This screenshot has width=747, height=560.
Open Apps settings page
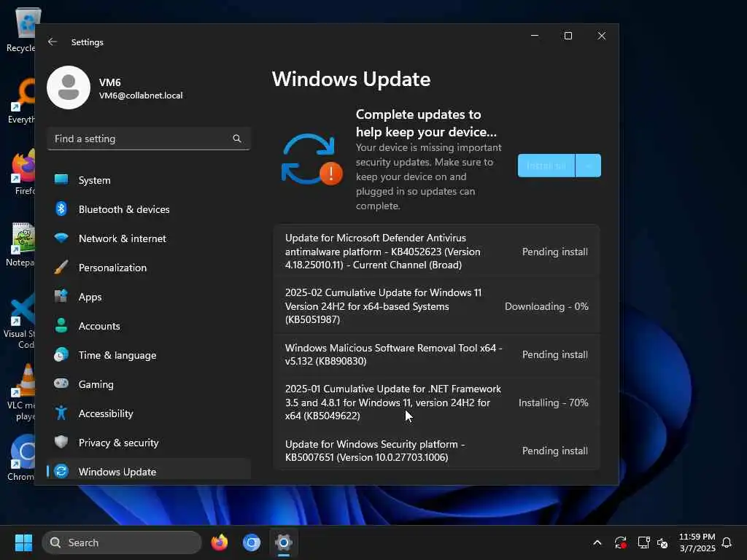(149, 297)
